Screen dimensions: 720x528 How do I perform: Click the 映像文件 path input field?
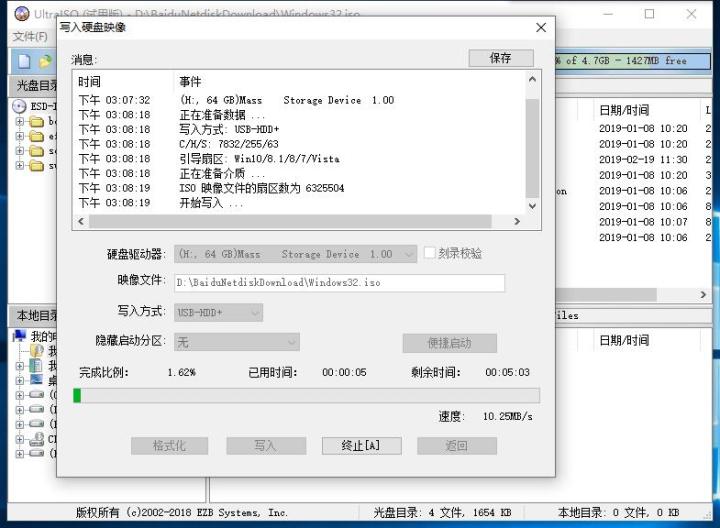[339, 283]
